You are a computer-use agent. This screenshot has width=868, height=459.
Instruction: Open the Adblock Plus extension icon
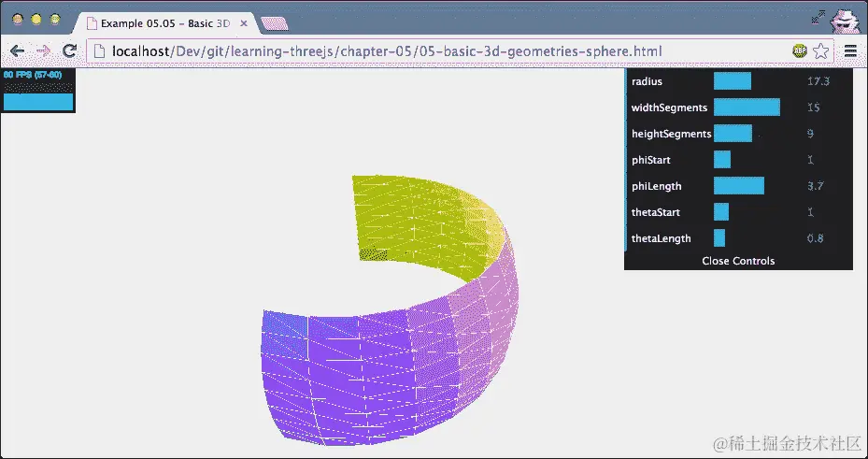800,51
